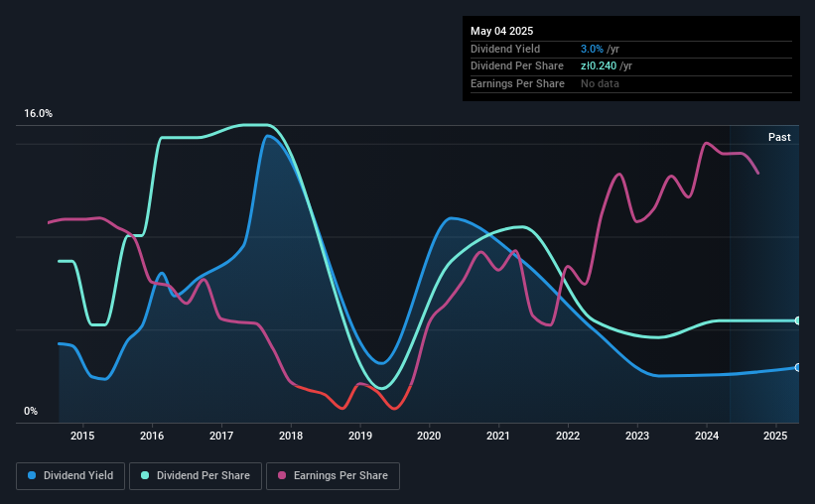This screenshot has height=504, width=815.
Task: Click the 2016 x-axis label
Action: [152, 436]
